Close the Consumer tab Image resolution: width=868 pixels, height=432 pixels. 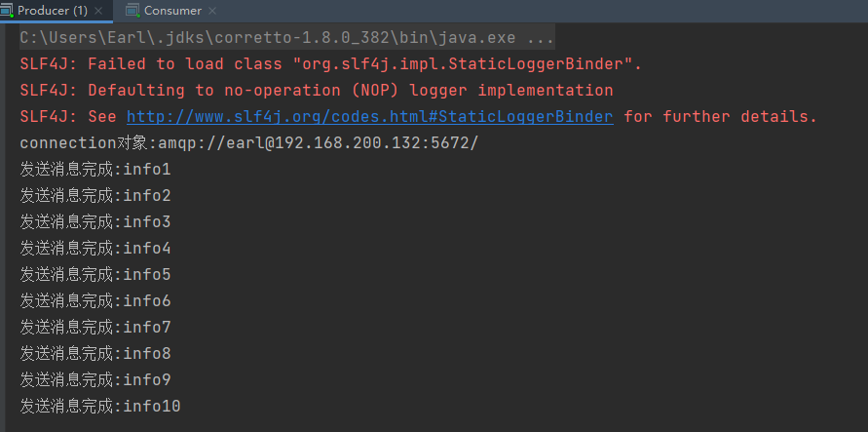tap(212, 11)
